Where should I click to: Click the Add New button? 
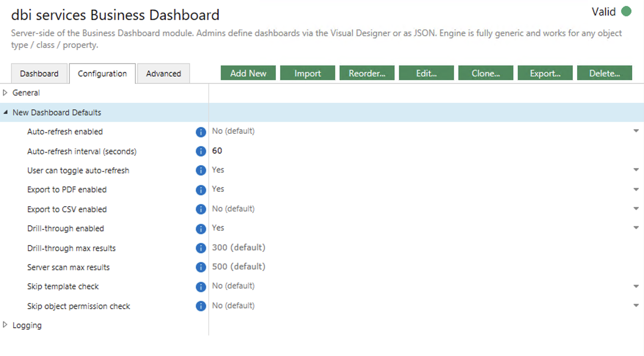pyautogui.click(x=248, y=73)
